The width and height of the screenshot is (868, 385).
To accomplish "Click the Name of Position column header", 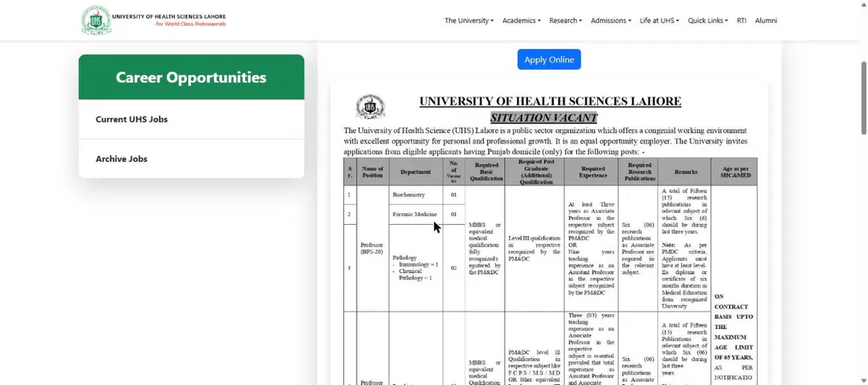I will pos(372,171).
